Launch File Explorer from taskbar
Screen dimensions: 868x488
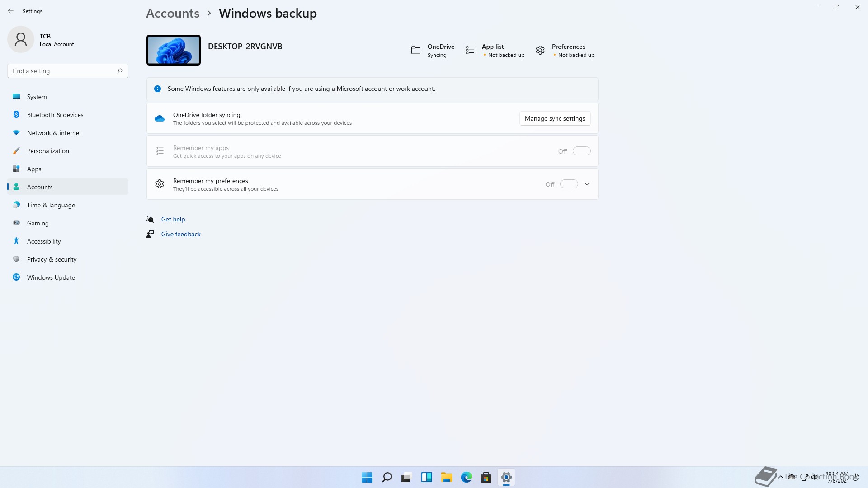446,477
